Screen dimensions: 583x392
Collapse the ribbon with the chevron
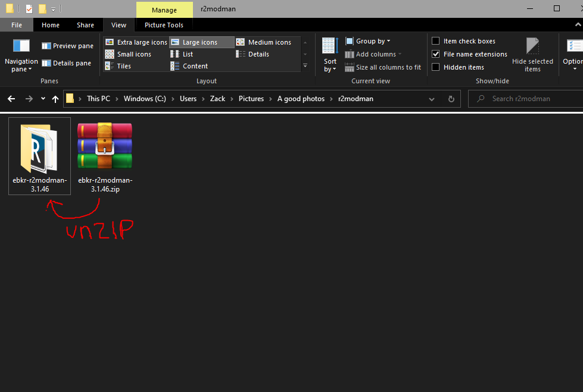pos(578,24)
